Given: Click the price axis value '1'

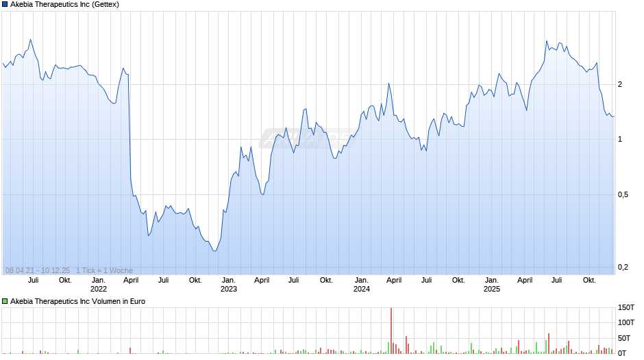Looking at the screenshot, I should pos(620,140).
